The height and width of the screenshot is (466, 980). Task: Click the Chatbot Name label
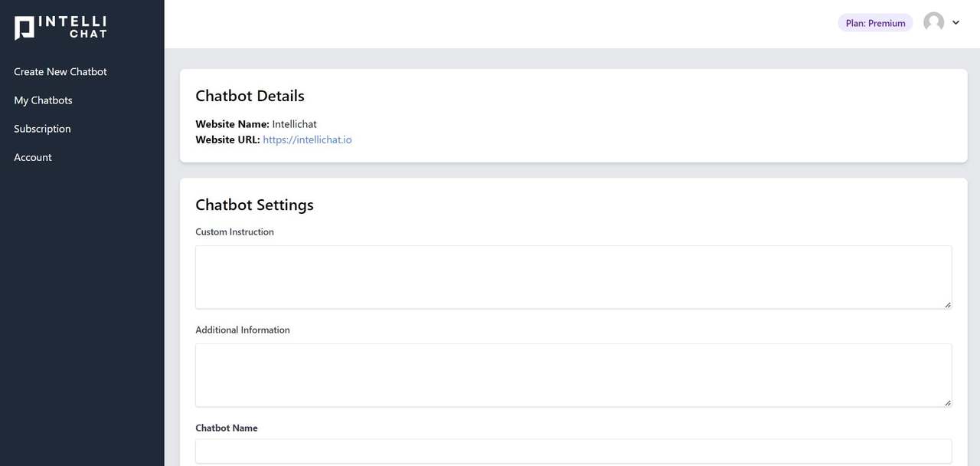pyautogui.click(x=227, y=428)
